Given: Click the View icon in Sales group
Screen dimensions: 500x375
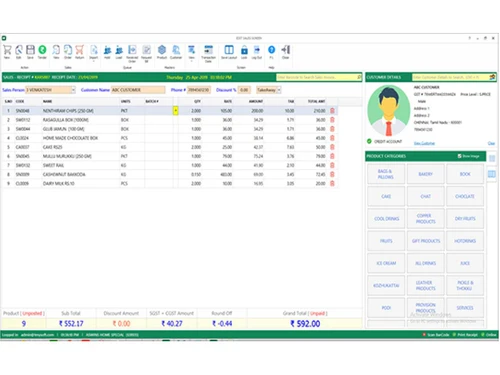Looking at the screenshot, I should tap(56, 51).
